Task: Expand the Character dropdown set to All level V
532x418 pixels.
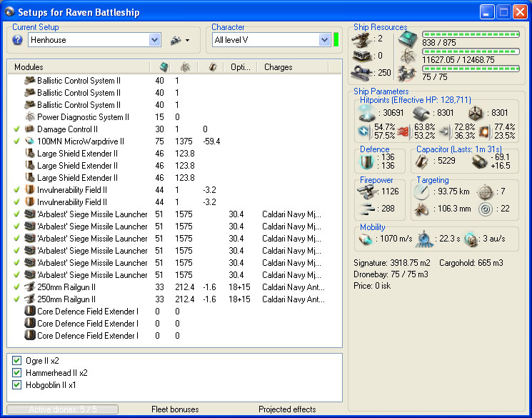Action: [x=324, y=40]
